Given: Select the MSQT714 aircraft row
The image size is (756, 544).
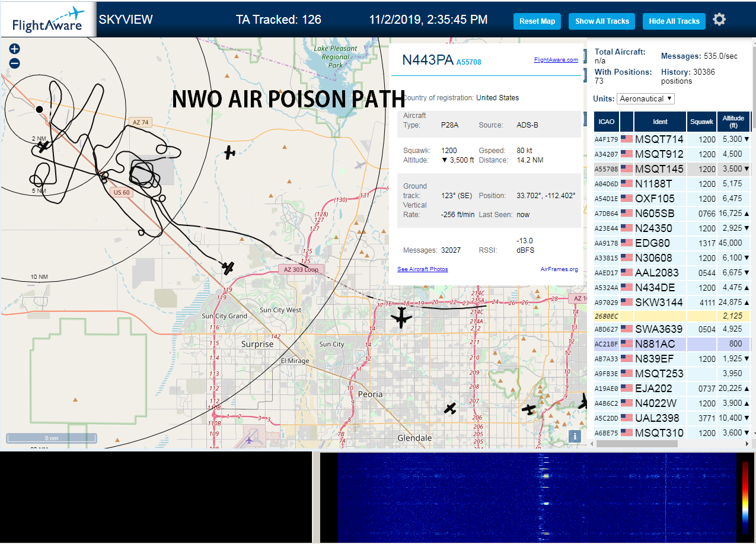Looking at the screenshot, I should point(672,139).
